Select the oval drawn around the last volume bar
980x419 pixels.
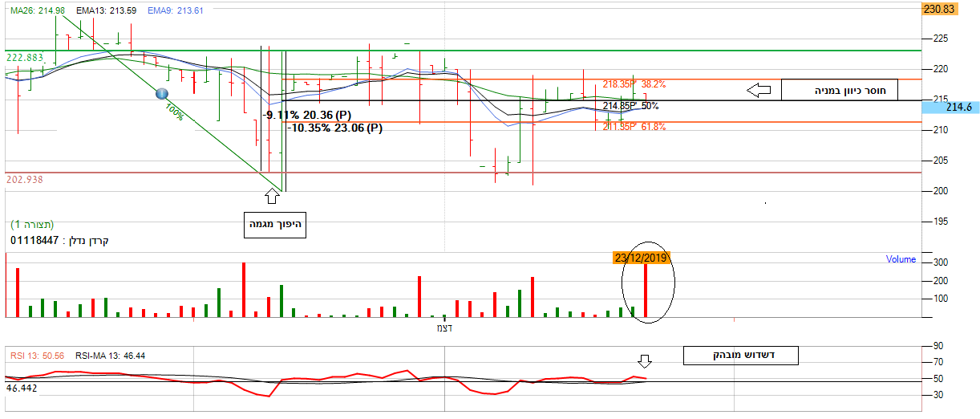pos(649,282)
